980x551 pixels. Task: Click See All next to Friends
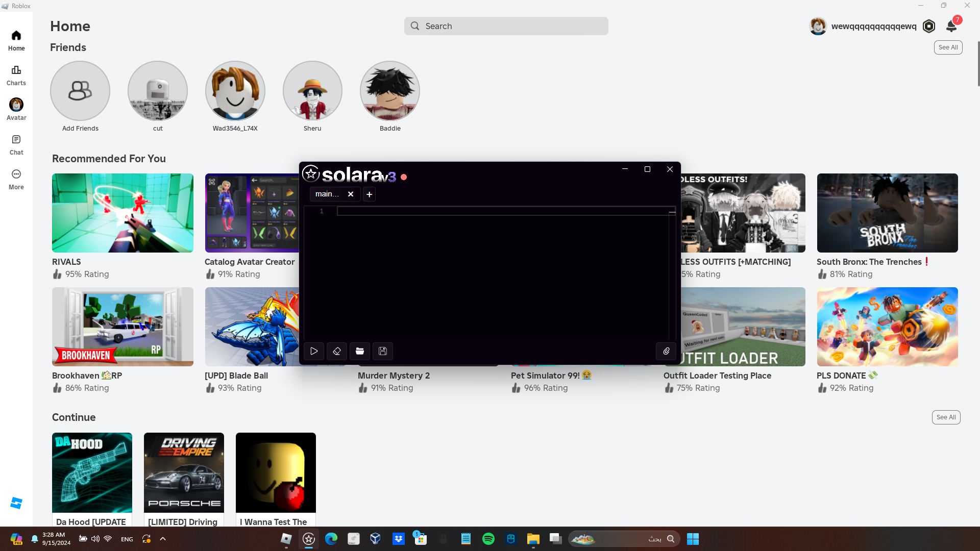[948, 47]
